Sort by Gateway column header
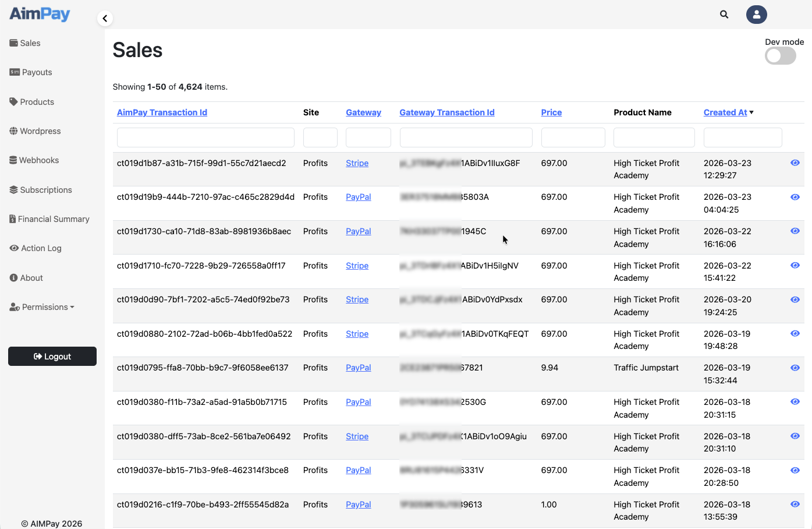The image size is (812, 529). 364,112
